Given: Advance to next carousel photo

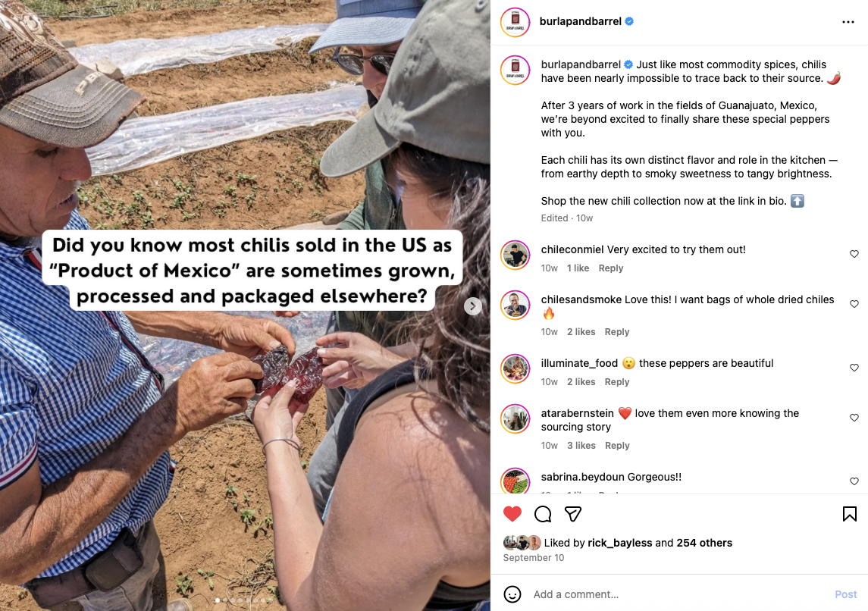Looking at the screenshot, I should [472, 306].
